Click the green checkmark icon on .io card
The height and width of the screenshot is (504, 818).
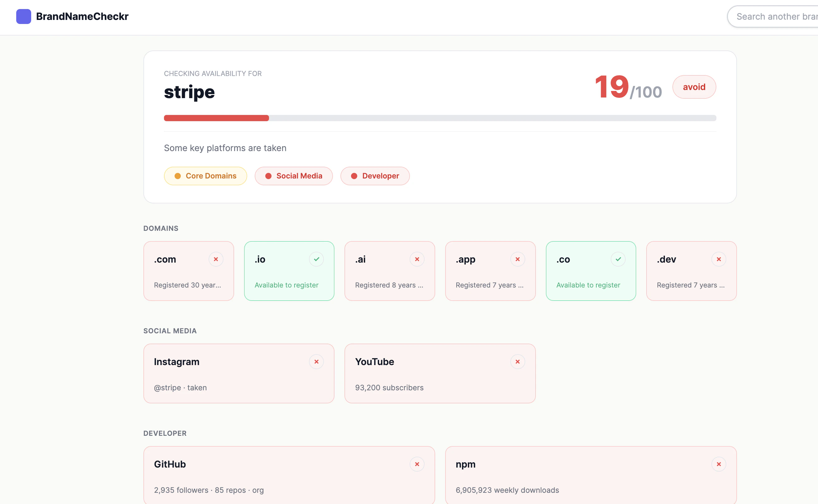point(316,259)
